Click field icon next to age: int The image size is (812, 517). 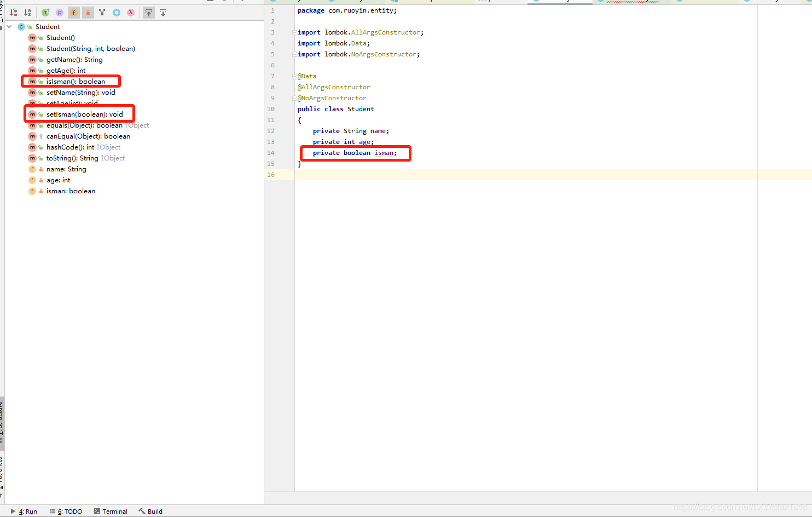pyautogui.click(x=32, y=180)
